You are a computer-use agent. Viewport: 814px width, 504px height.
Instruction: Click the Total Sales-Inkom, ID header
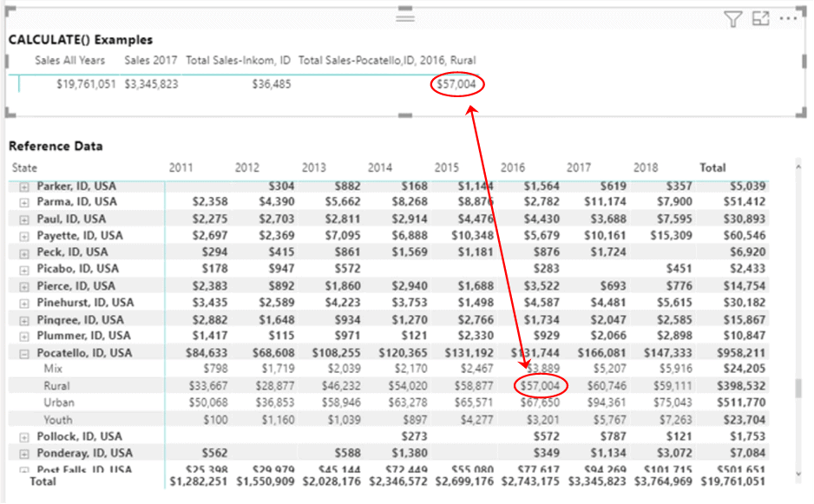click(238, 60)
